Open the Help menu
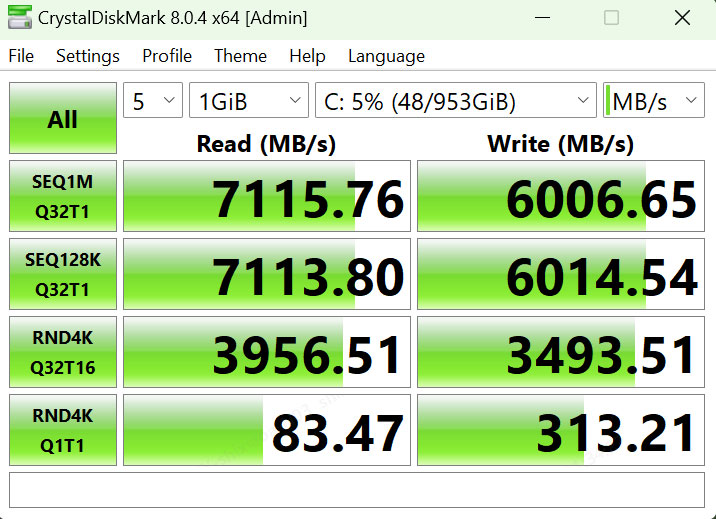This screenshot has height=519, width=716. coord(307,56)
